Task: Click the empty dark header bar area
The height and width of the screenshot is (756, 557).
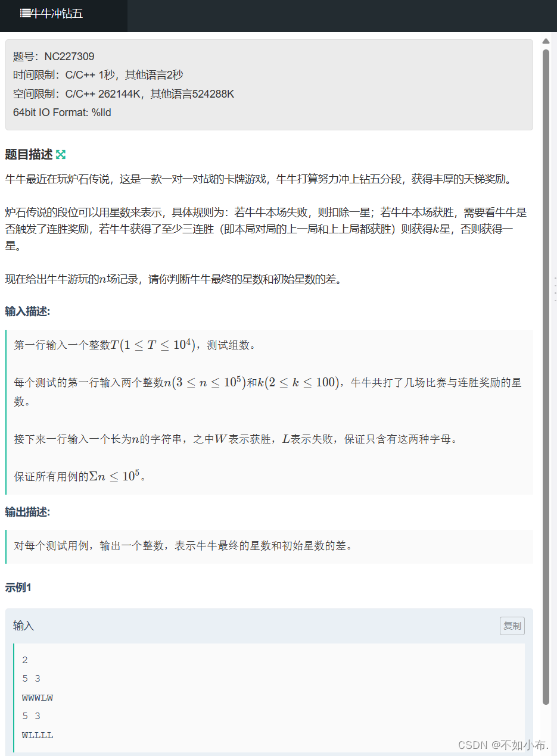Action: [342, 15]
